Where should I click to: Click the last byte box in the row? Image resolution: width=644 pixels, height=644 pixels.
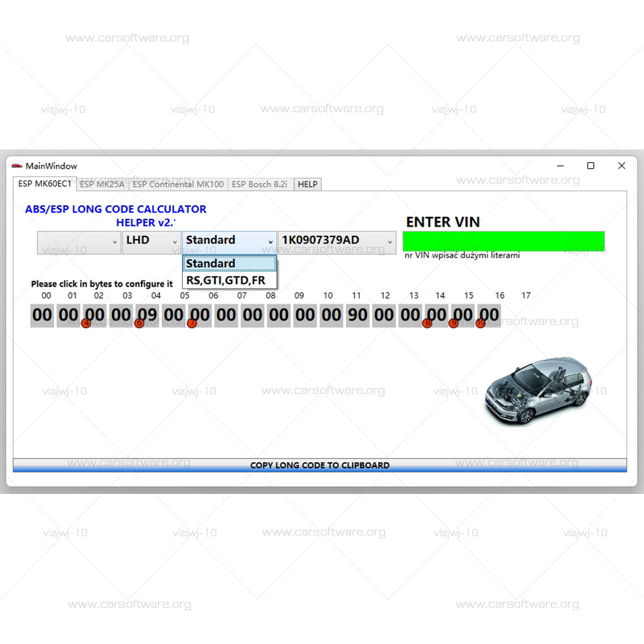(x=489, y=316)
